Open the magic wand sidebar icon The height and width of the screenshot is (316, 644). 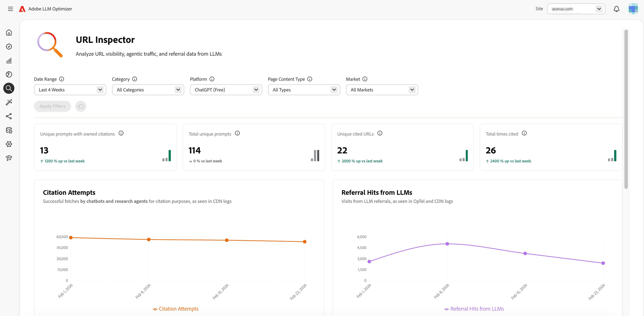[9, 103]
